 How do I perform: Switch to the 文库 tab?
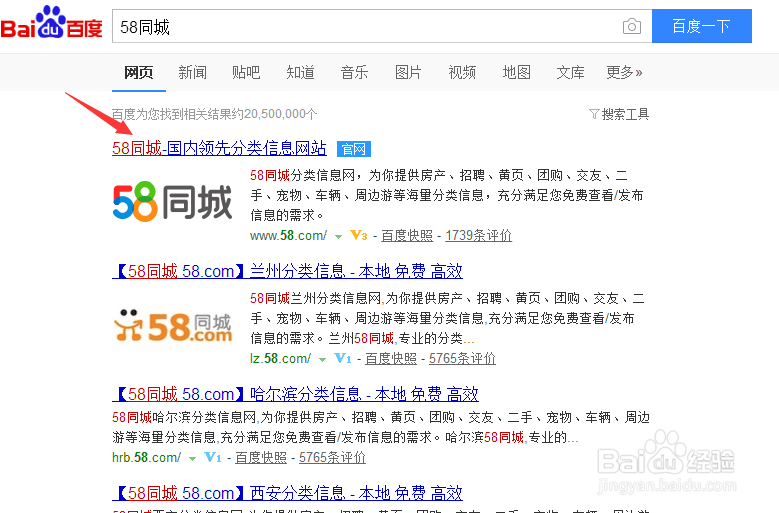[x=570, y=73]
